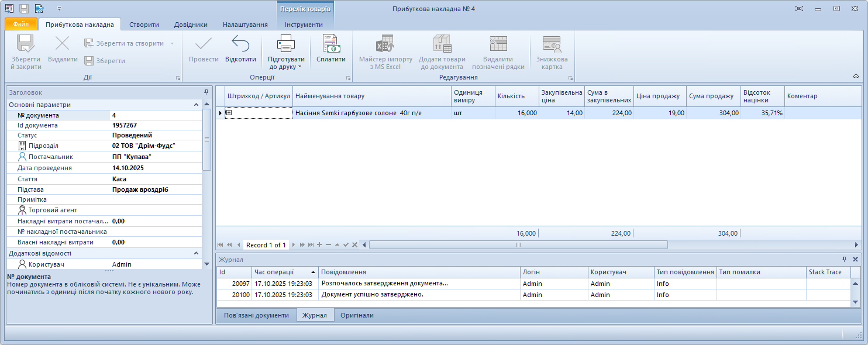Open Майстер імпорту з MS Excel
The image size is (868, 345).
coord(385,44)
